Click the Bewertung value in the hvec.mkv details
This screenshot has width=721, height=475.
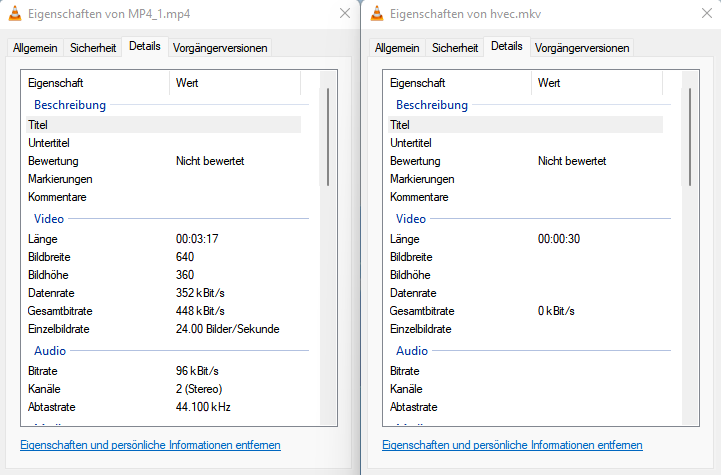pos(572,161)
